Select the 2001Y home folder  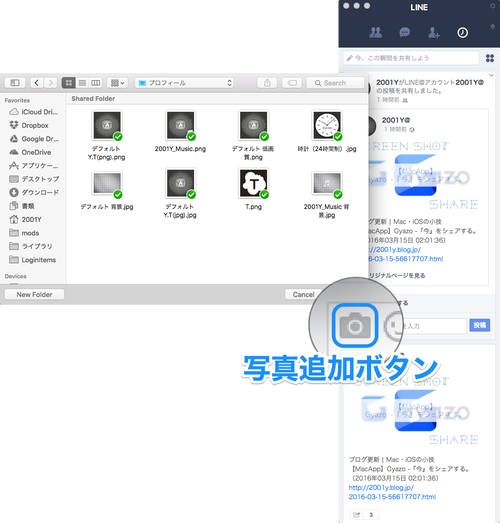click(x=25, y=219)
